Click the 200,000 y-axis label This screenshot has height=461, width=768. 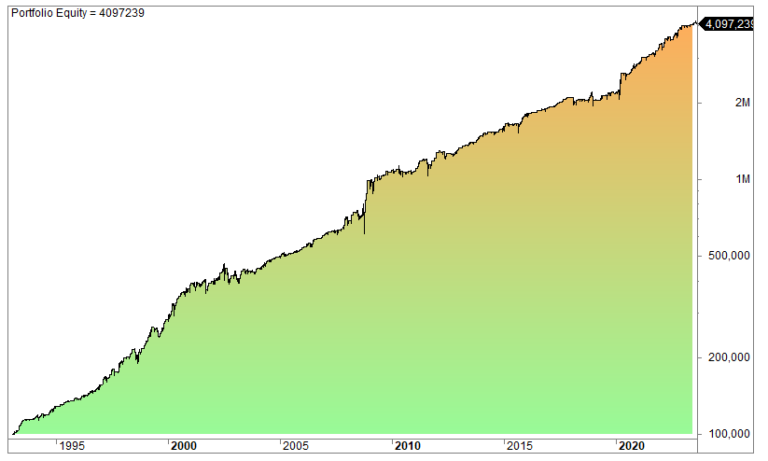(x=729, y=358)
